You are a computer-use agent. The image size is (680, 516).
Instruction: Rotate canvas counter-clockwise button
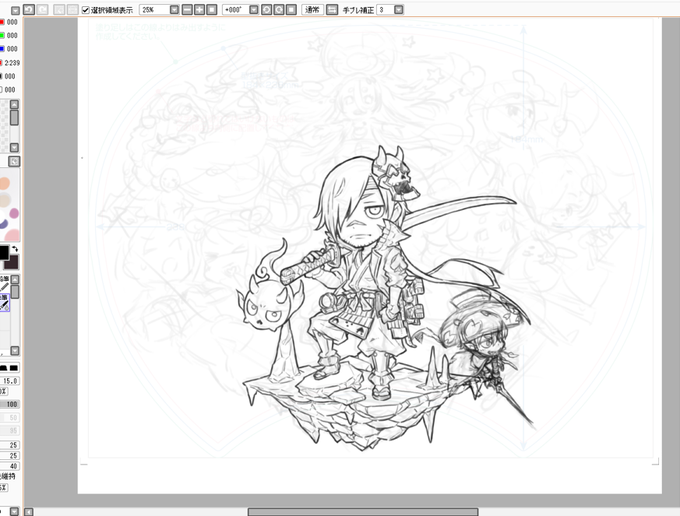[x=266, y=10]
